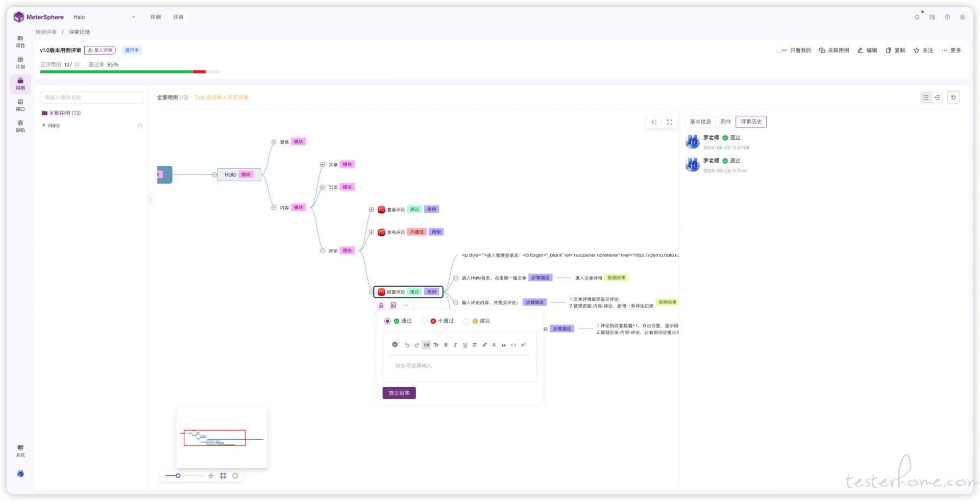This screenshot has height=501, width=980.
Task: Click the plus insert icon in the editor
Action: coord(395,344)
